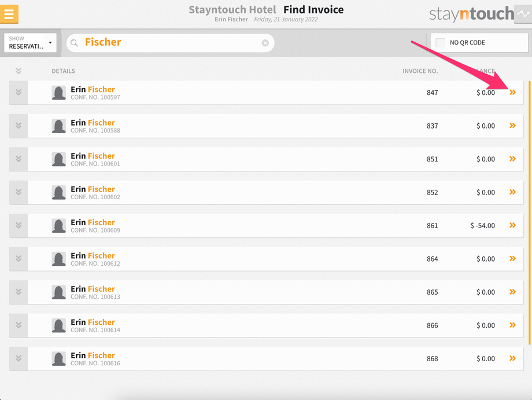Viewport: 532px width, 400px height.
Task: Open invoice 864 using its arrow icon
Action: coord(512,259)
